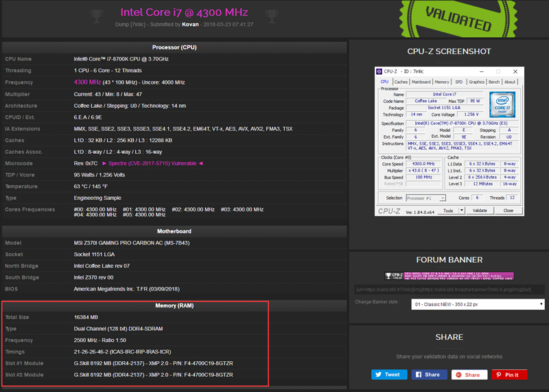
Task: Switch to the SPD tab in CPU-Z
Action: (459, 82)
